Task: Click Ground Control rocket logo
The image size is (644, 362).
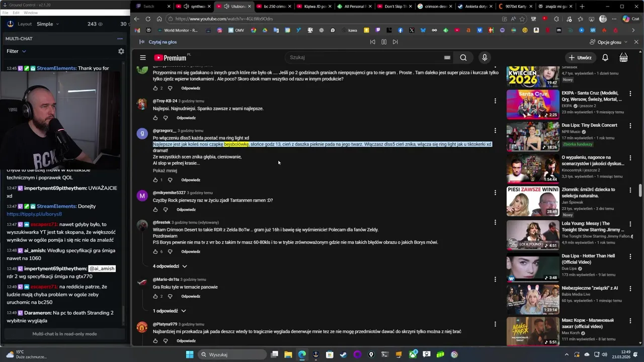Action: (10, 24)
